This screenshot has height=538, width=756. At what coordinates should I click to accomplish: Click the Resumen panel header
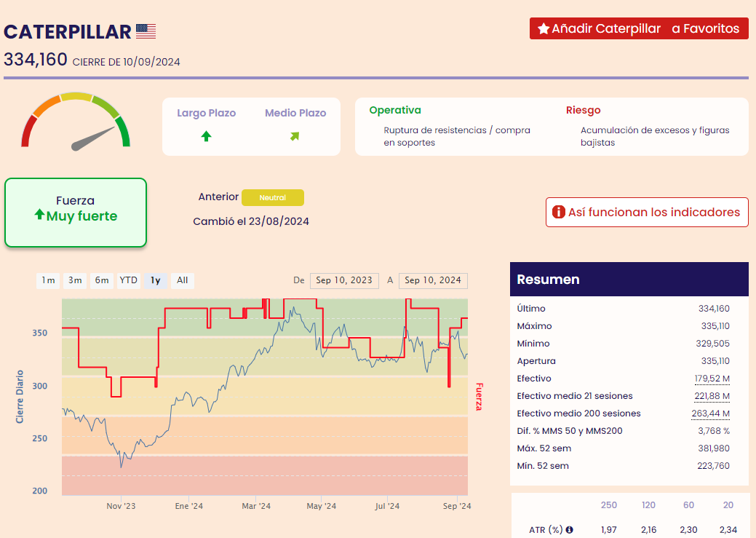[x=629, y=280]
